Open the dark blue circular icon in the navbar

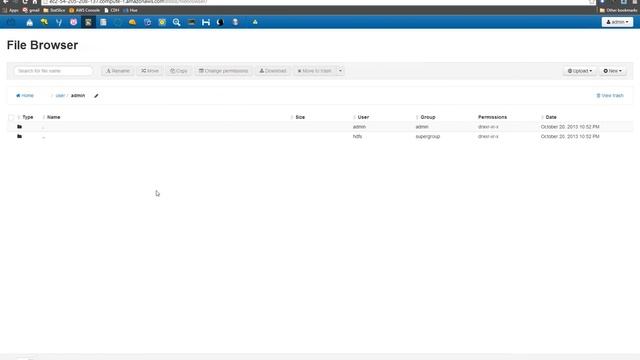pos(118,22)
